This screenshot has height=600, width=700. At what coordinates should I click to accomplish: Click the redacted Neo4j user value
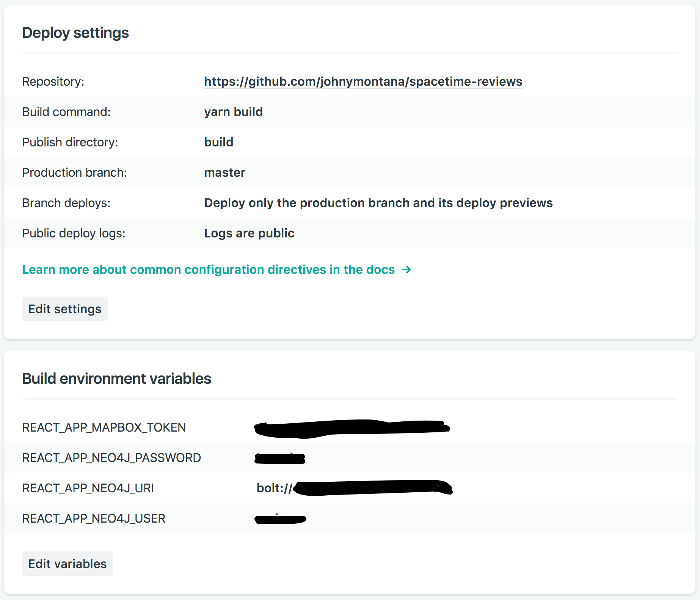point(280,518)
